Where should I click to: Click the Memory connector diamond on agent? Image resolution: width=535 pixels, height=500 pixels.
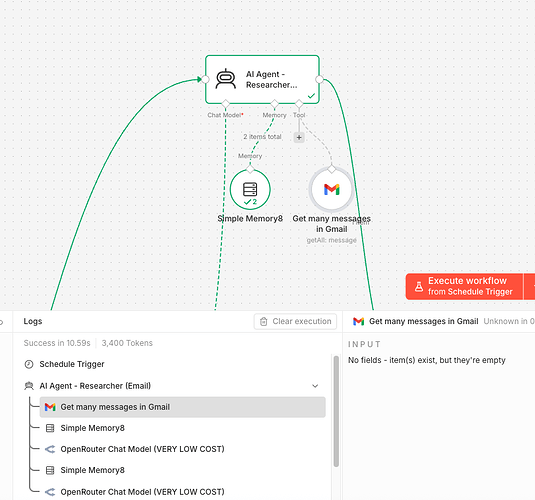point(275,103)
